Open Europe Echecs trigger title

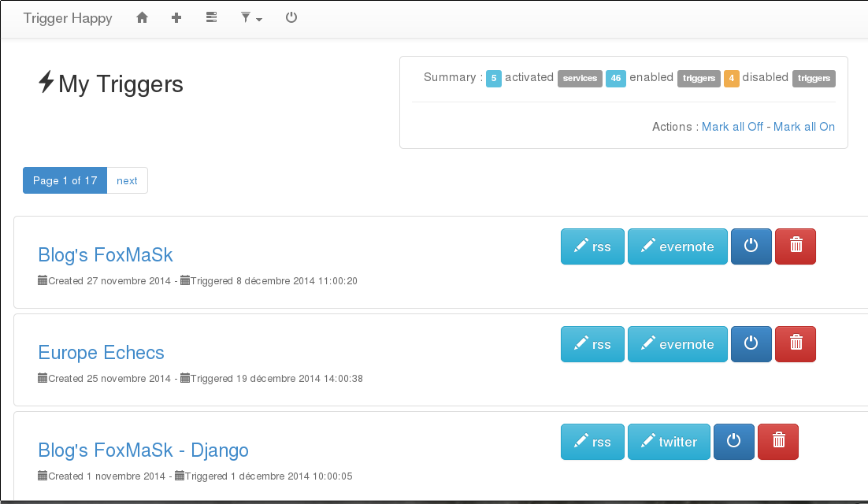[x=102, y=353]
